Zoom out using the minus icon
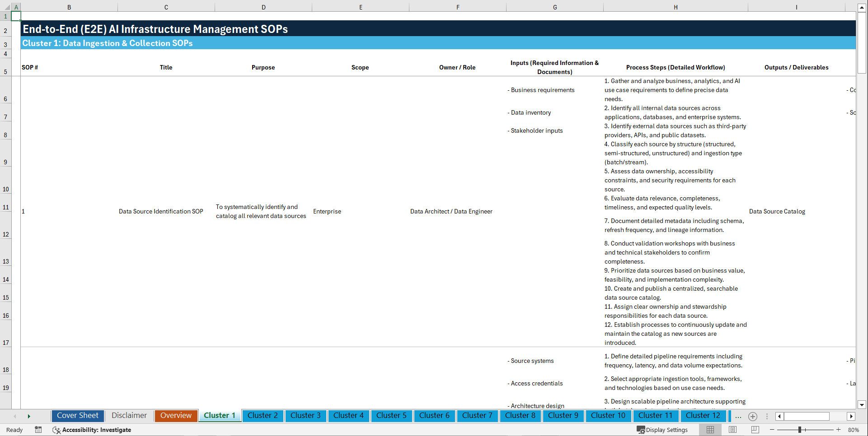 tap(773, 430)
